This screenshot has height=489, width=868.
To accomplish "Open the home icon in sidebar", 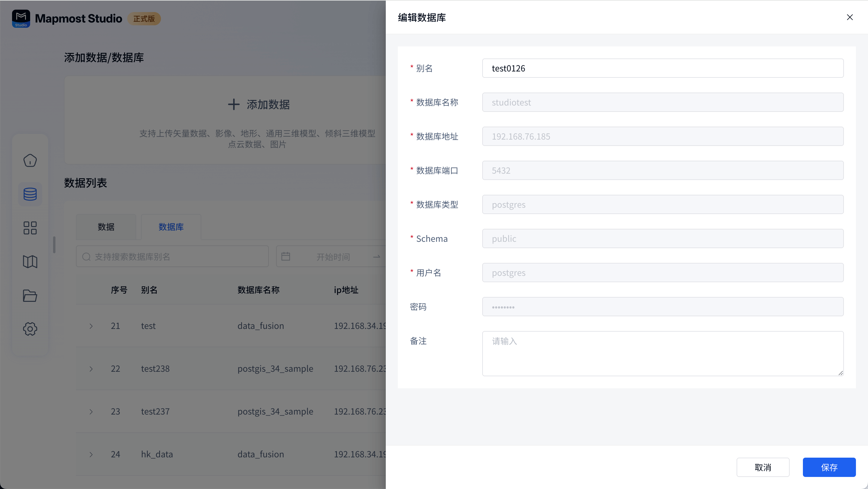I will click(x=30, y=160).
